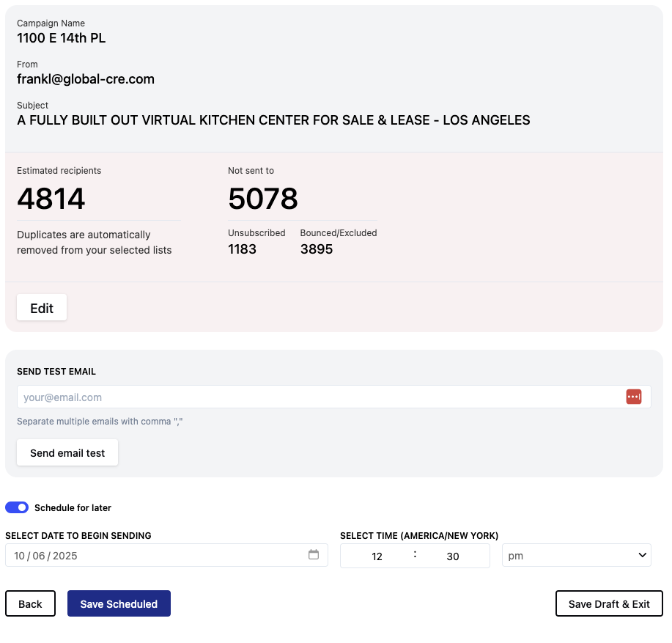Open the am/pm dropdown
The width and height of the screenshot is (672, 643).
pos(576,556)
